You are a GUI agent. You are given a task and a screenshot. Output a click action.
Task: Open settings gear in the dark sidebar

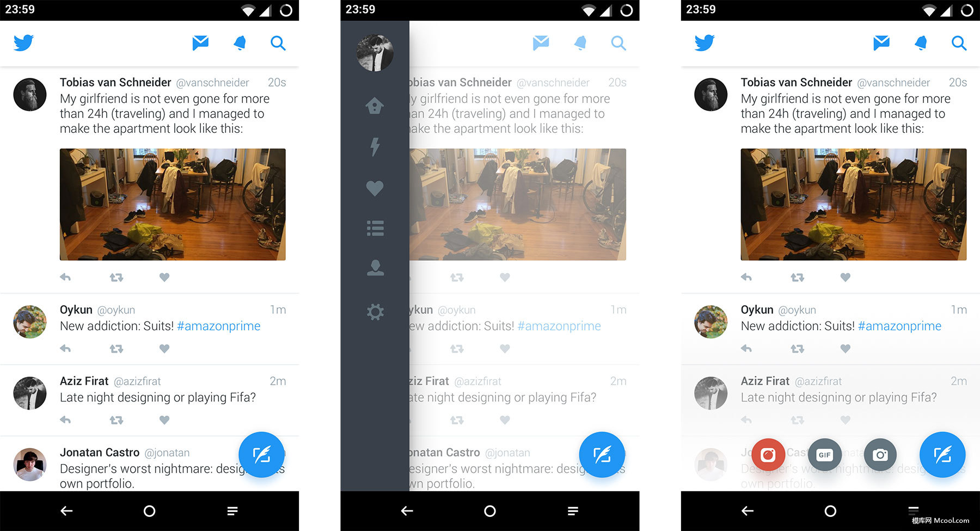coord(375,312)
